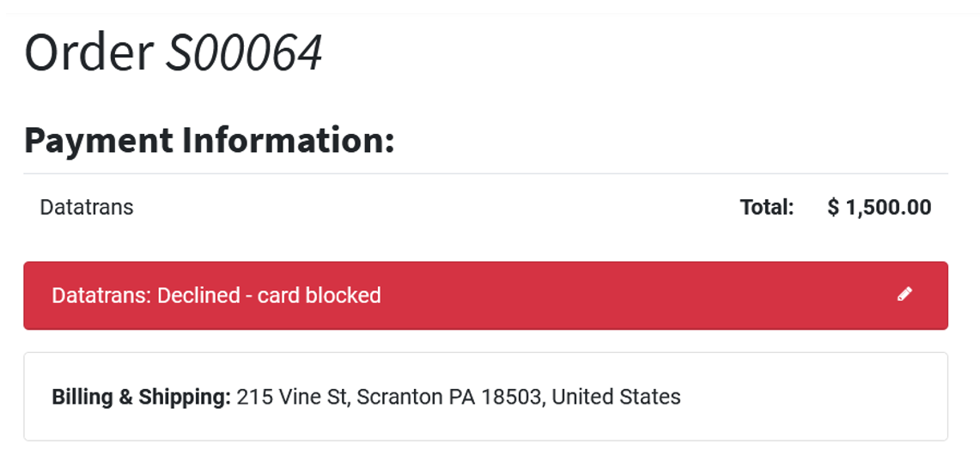Select the order number S00064
This screenshot has height=462, width=980.
pyautogui.click(x=244, y=52)
